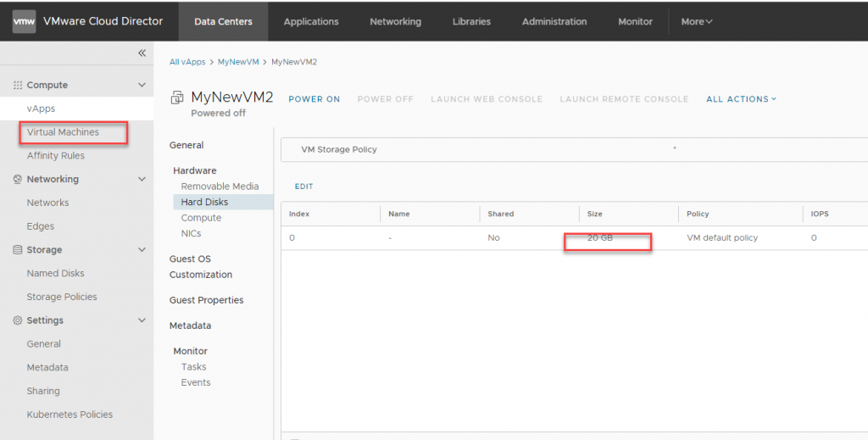Open the Monitor top tab
The height and width of the screenshot is (440, 868).
coord(636,21)
